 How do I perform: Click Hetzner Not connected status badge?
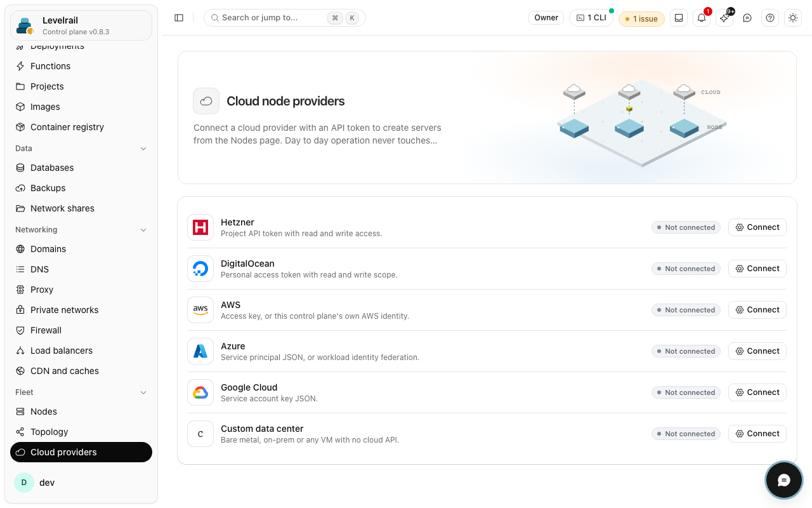tap(686, 227)
